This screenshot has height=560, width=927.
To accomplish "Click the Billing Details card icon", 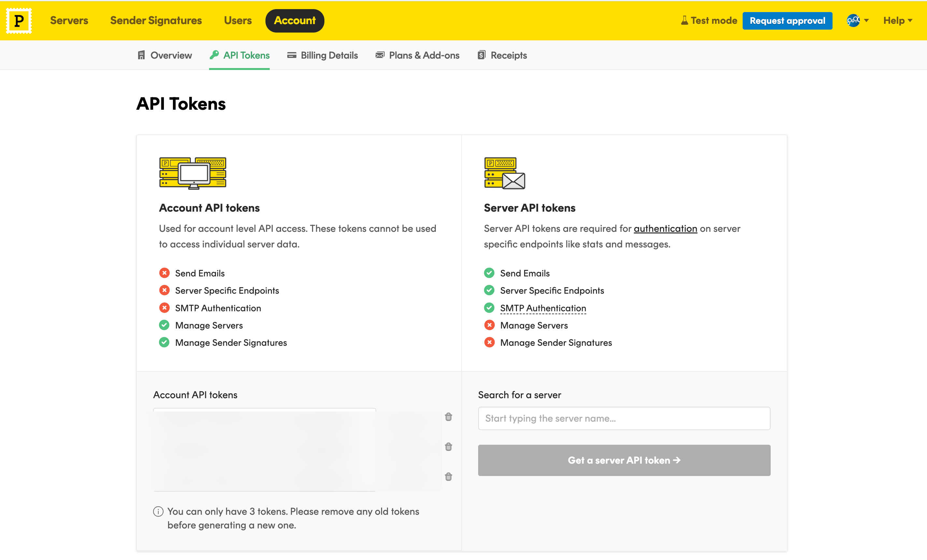I will click(292, 55).
